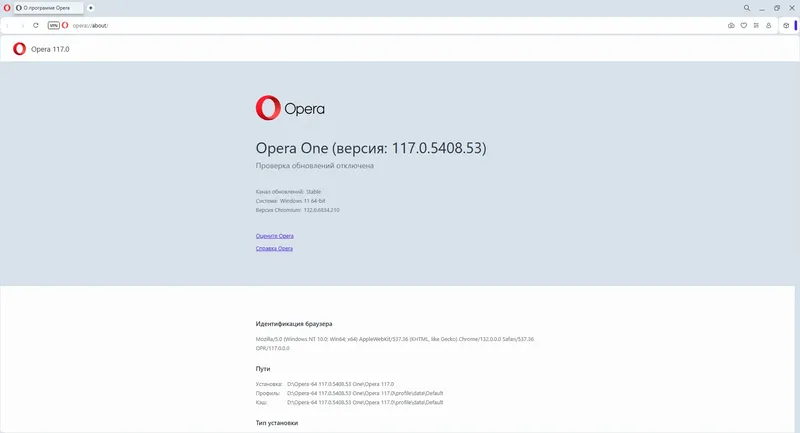This screenshot has width=800, height=433.
Task: Click the 'Тип установки' heading
Action: tap(277, 423)
